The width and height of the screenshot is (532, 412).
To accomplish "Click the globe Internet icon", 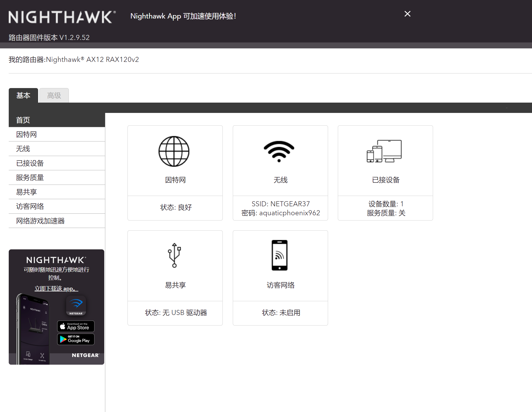I will (174, 151).
